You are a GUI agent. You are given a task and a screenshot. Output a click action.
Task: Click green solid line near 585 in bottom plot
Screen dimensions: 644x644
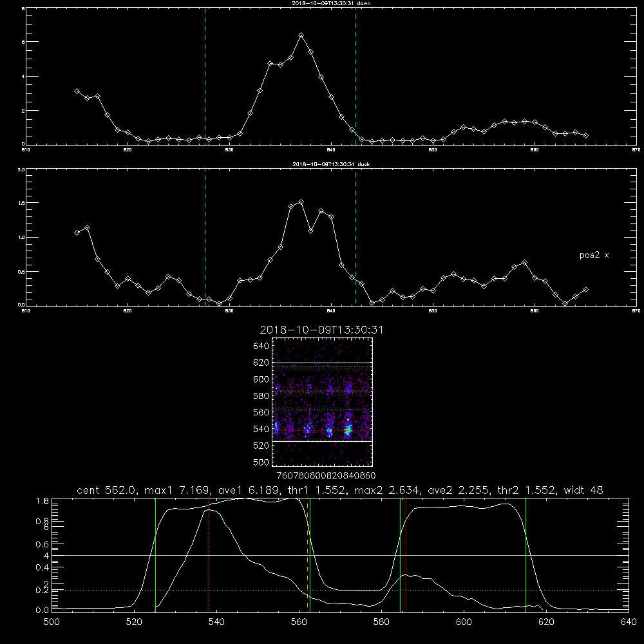click(x=400, y=554)
